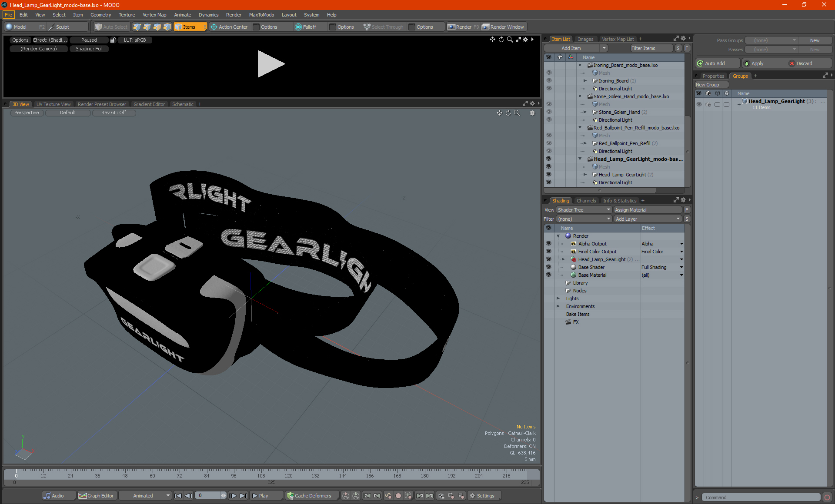Expand the Head_Lamp_GearLight item in Item List
The image size is (835, 504).
585,175
